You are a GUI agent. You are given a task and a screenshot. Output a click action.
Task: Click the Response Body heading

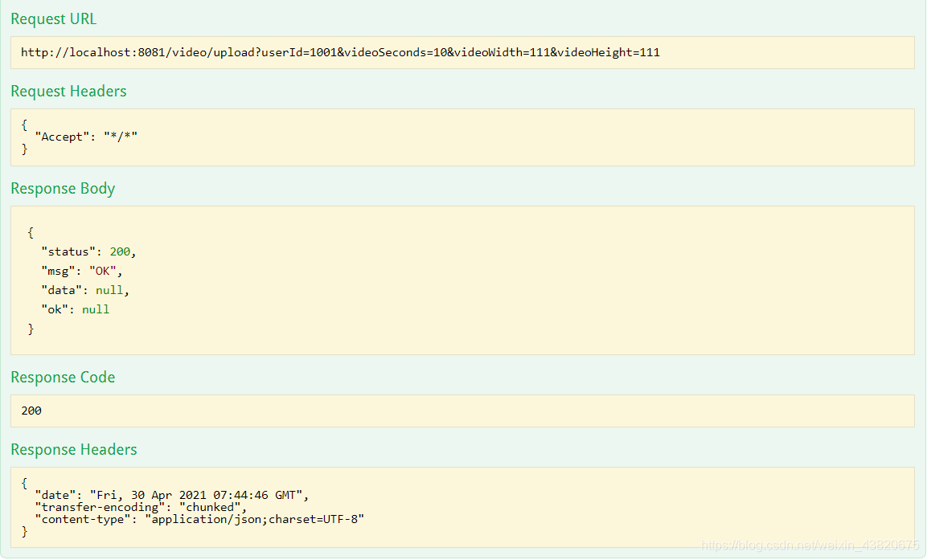tap(63, 189)
